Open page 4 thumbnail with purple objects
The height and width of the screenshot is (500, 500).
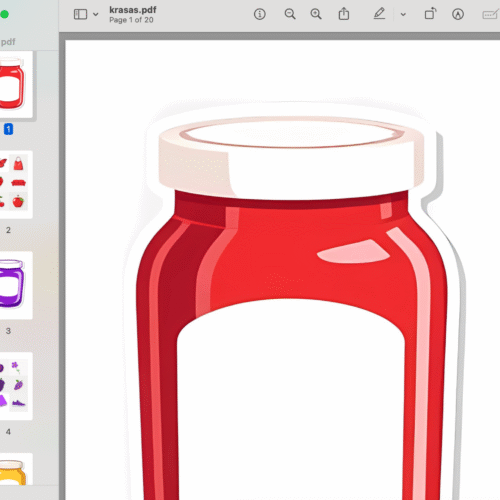(15, 386)
